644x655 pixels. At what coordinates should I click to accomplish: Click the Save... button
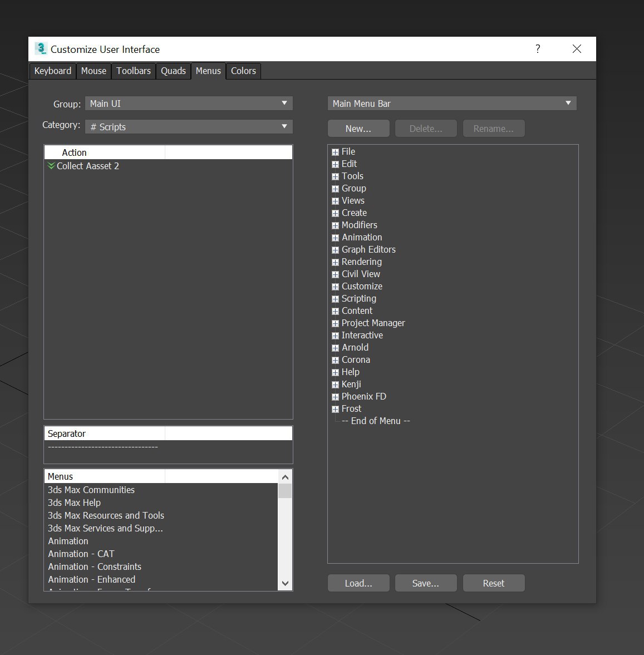pos(425,583)
